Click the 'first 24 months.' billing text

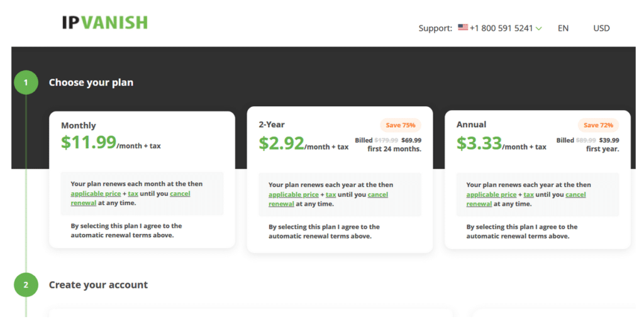click(x=394, y=149)
